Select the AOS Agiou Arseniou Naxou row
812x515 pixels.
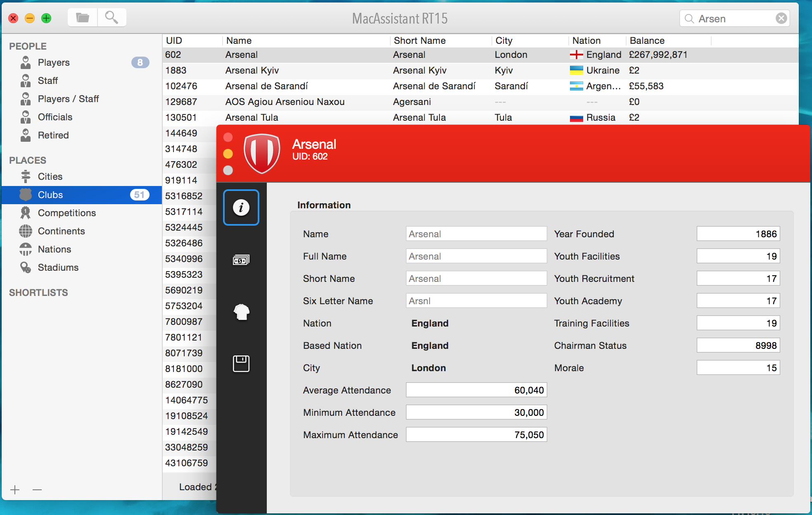(x=480, y=102)
